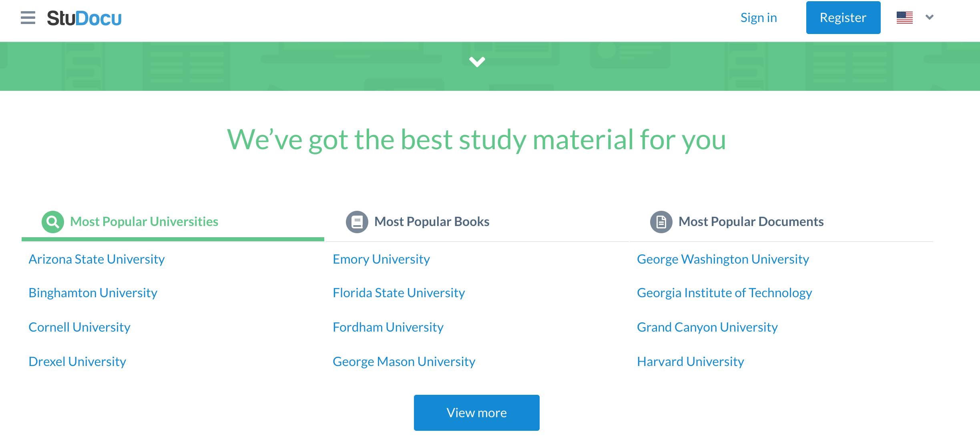This screenshot has height=444, width=980.
Task: Switch to Most Popular Documents tab
Action: point(751,222)
